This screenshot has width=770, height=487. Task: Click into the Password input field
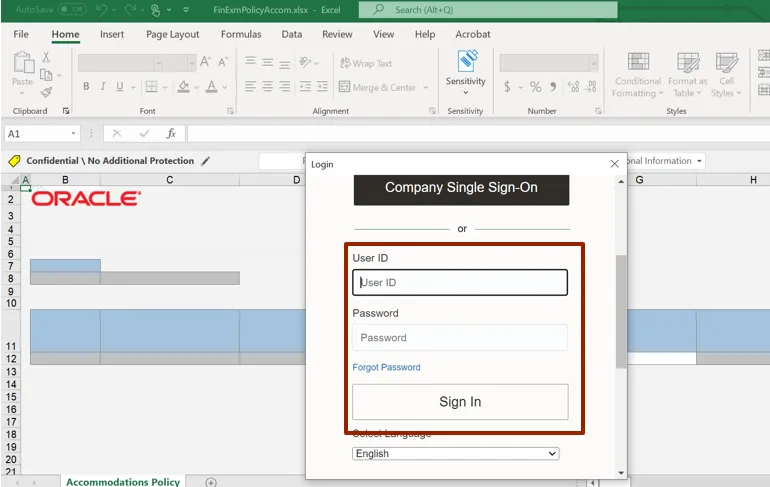click(x=459, y=338)
